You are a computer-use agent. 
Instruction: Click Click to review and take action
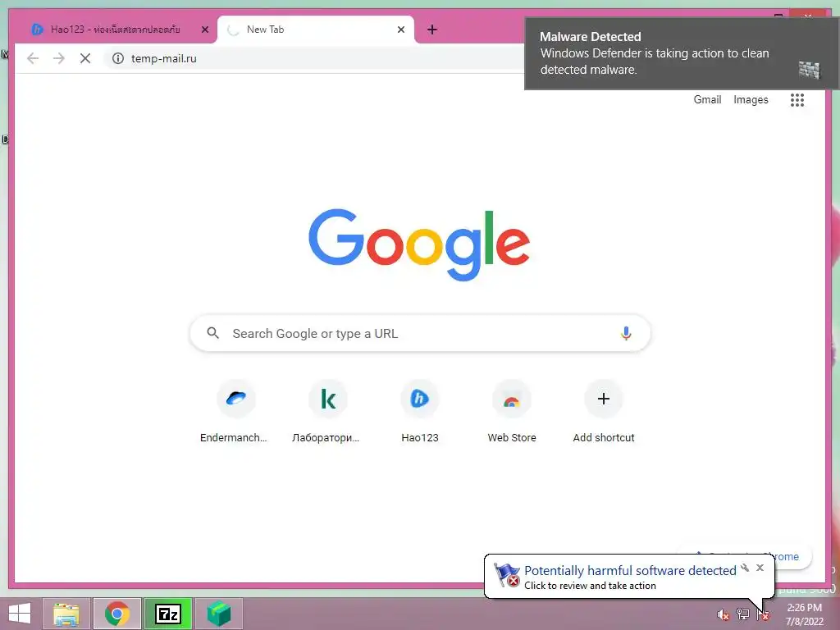tap(590, 586)
